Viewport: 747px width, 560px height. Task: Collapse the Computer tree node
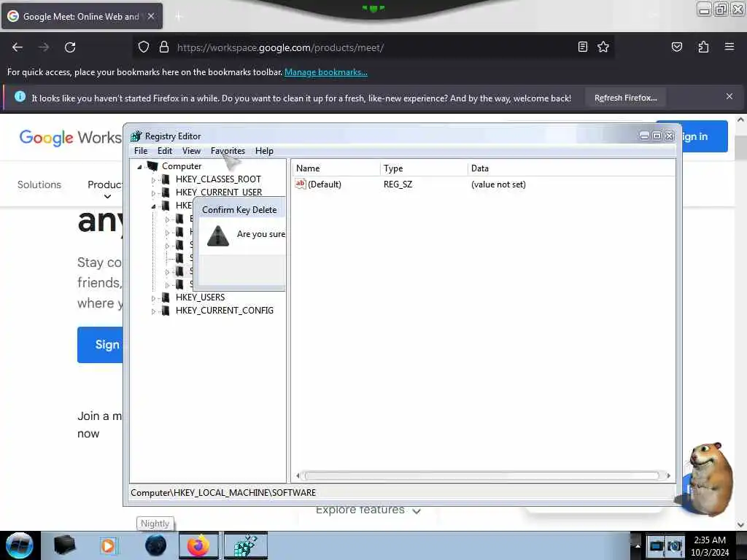click(x=139, y=167)
